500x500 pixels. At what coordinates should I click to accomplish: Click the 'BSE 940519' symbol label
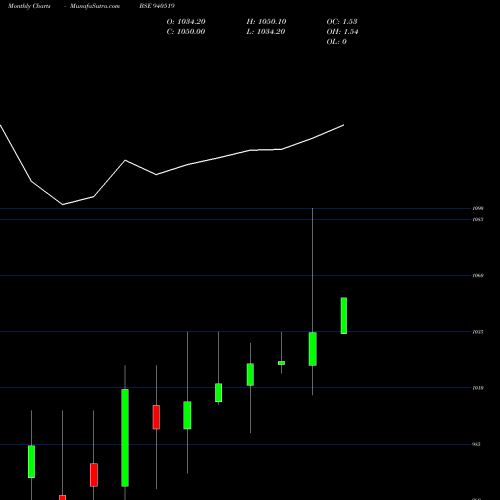pos(157,6)
